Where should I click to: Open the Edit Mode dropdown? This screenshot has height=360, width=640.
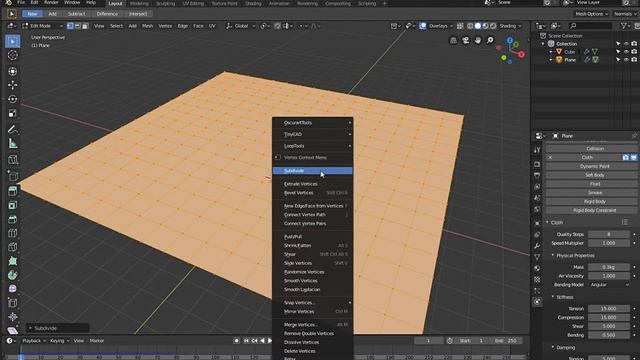click(x=43, y=26)
